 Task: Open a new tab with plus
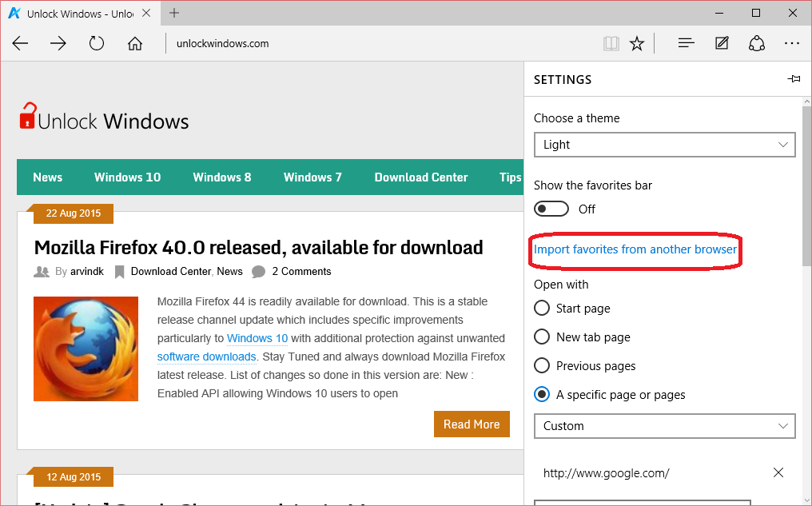[x=174, y=13]
